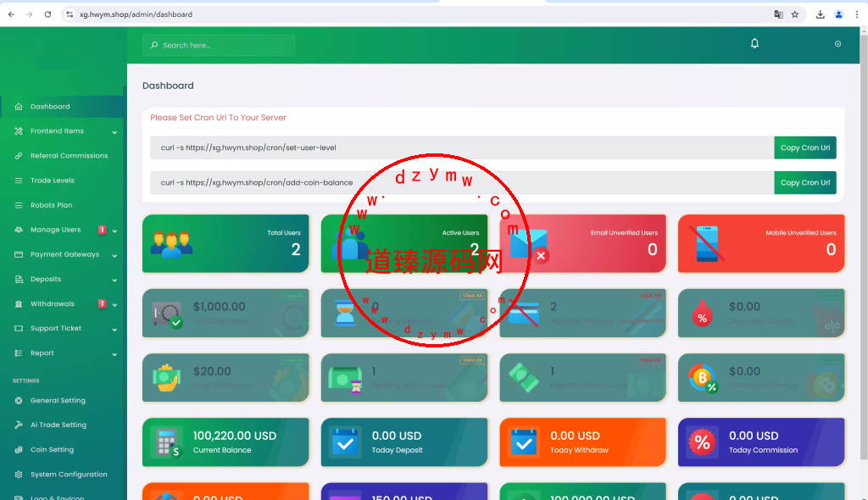868x500 pixels.
Task: Click the Payment Gateways card icon
Action: pyautogui.click(x=19, y=254)
